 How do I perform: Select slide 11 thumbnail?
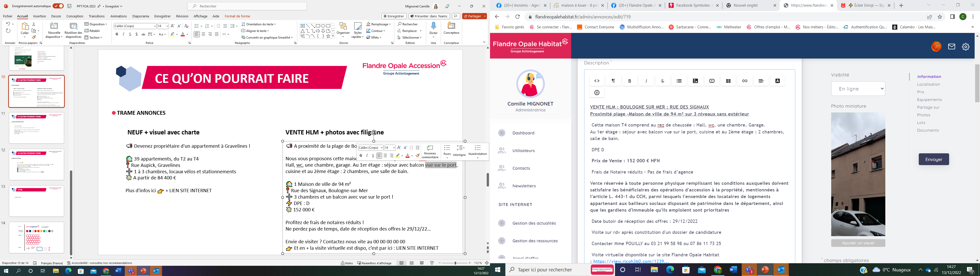(36, 128)
